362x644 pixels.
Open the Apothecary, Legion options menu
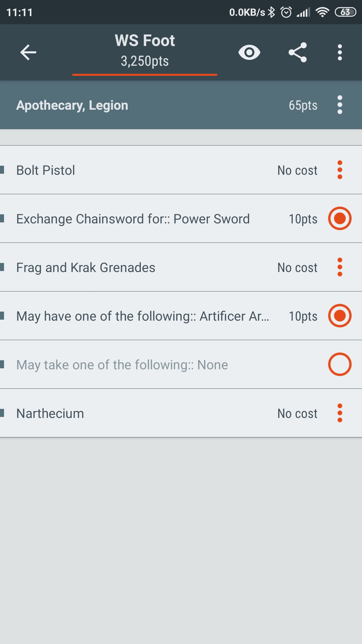point(340,105)
